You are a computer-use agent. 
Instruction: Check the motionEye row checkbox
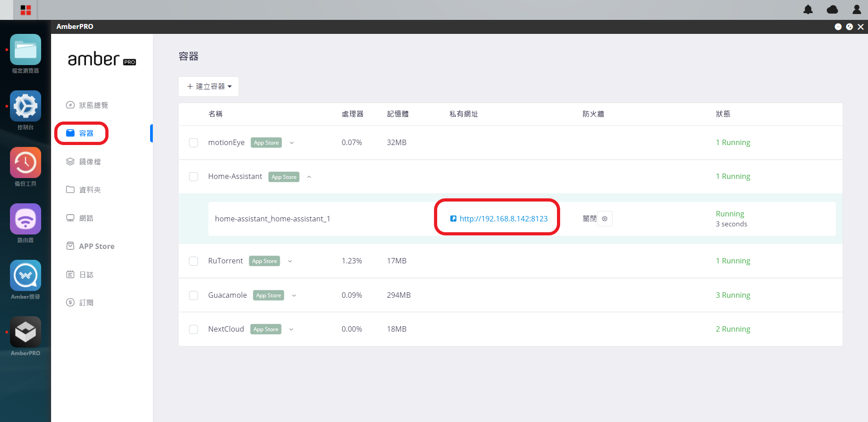193,143
